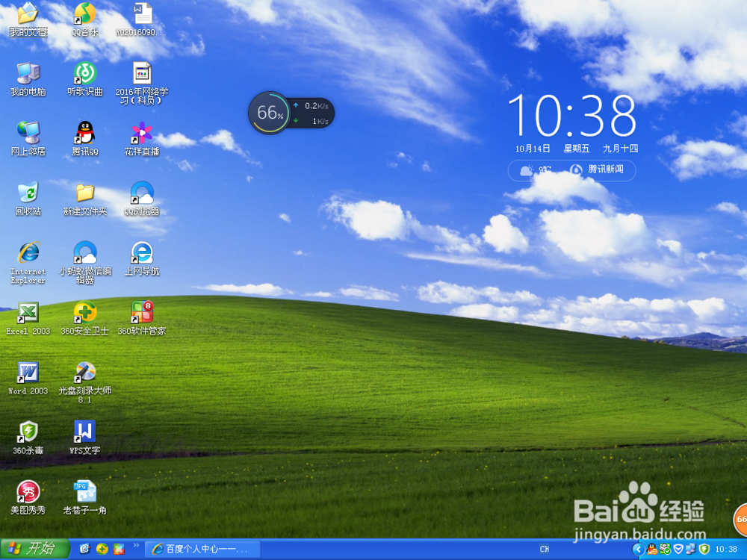Launch the 360软件管家 shortcut
This screenshot has width=747, height=560.
[x=141, y=319]
